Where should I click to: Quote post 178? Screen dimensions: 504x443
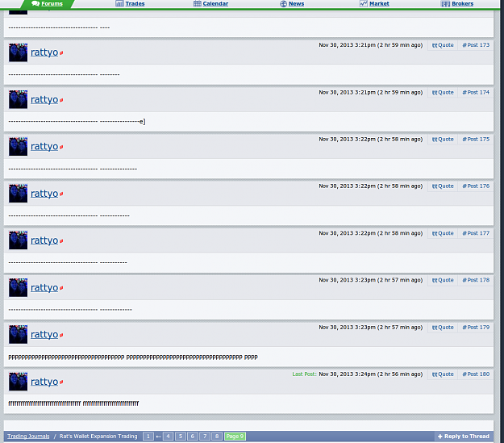[x=443, y=281]
